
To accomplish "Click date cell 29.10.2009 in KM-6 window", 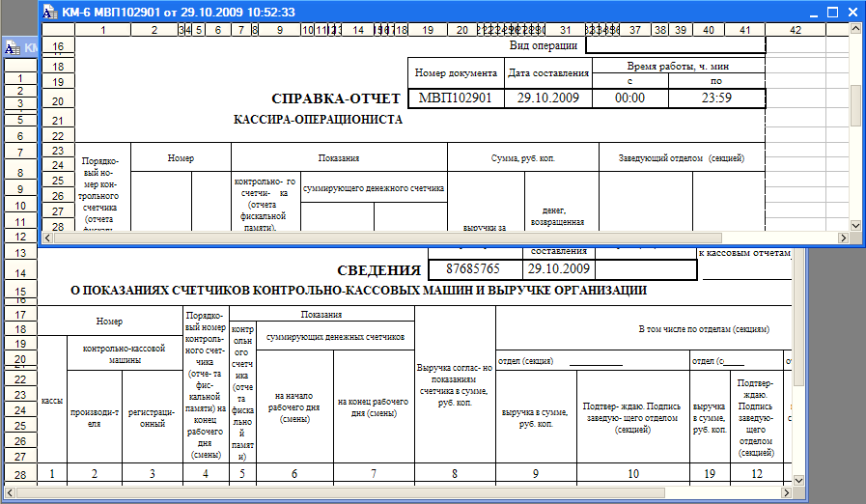I will tap(547, 98).
